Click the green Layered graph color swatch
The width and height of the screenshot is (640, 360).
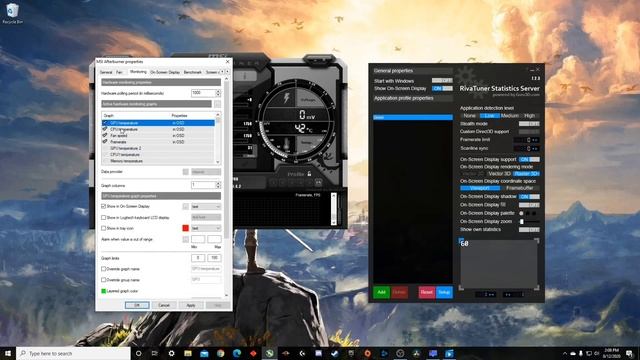point(104,291)
